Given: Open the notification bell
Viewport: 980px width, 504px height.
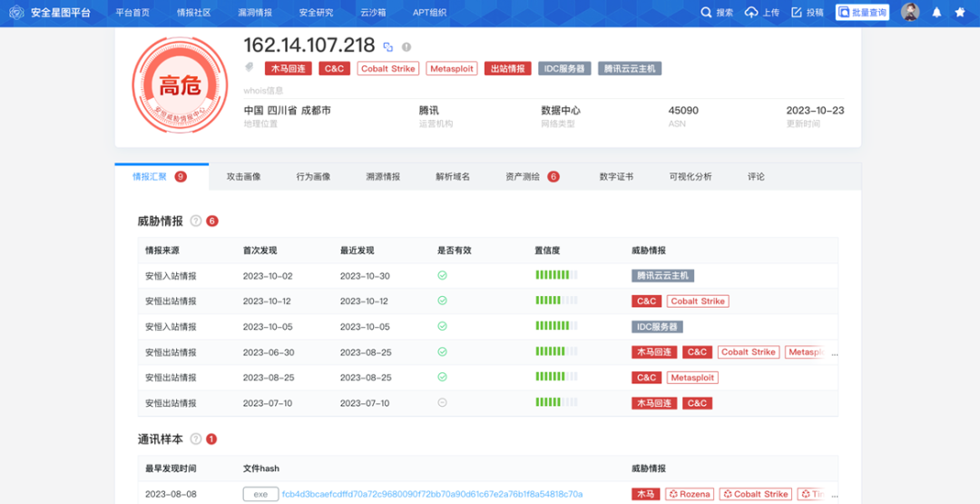Looking at the screenshot, I should 936,13.
